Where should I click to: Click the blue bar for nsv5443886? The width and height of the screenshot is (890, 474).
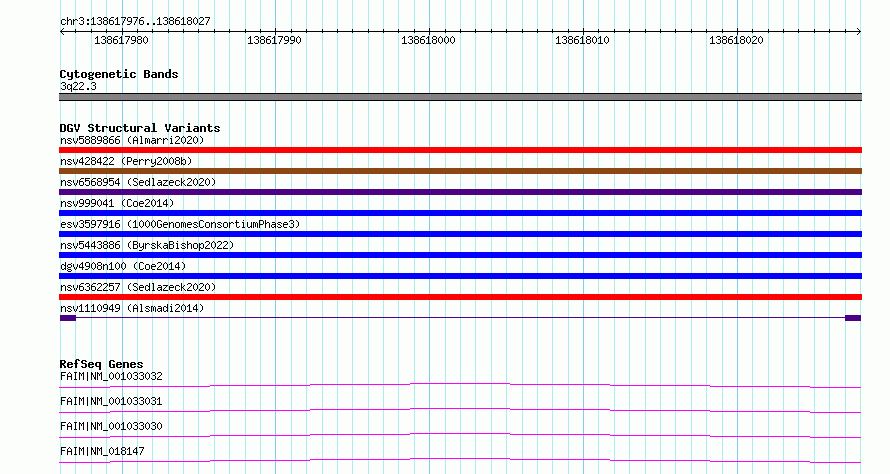tap(460, 255)
